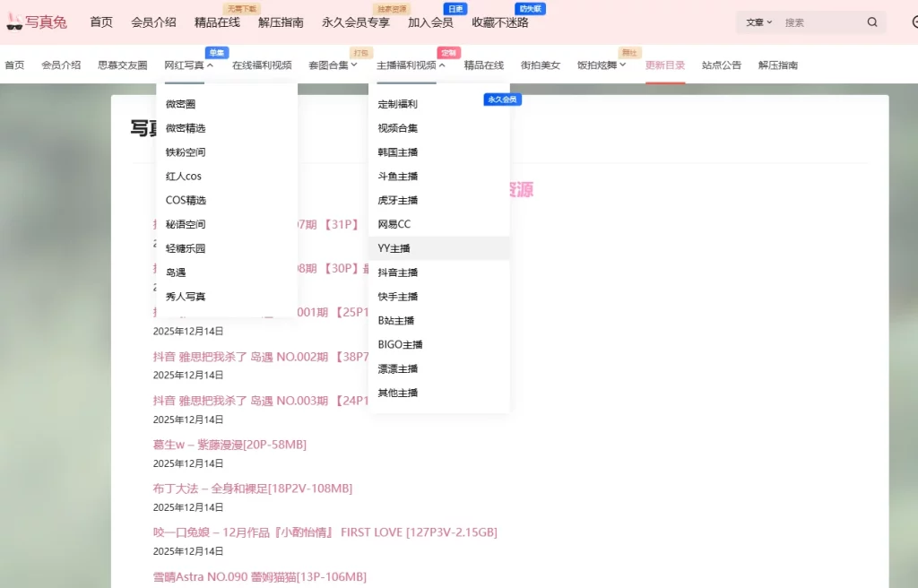Collapse the 网红写真 dropdown menu
The width and height of the screenshot is (918, 588).
pos(188,65)
